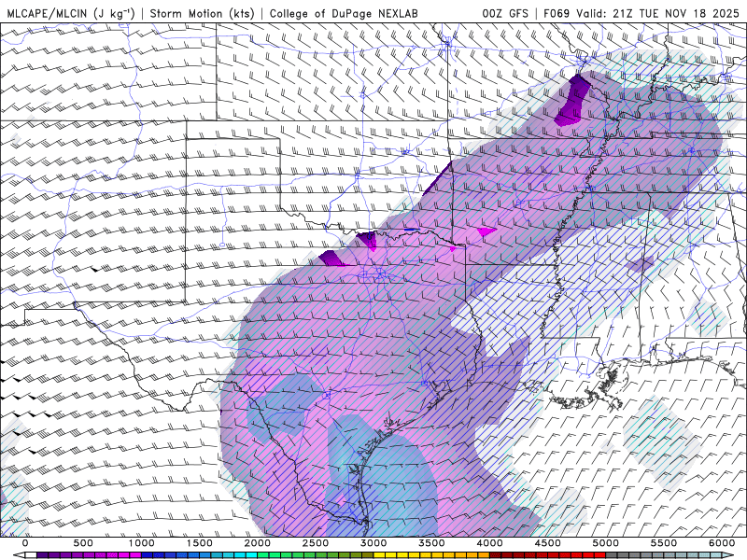This screenshot has width=747, height=560.
Task: Click the Valid: 21Z TUE NOV 18 2025 text
Action: 657,13
